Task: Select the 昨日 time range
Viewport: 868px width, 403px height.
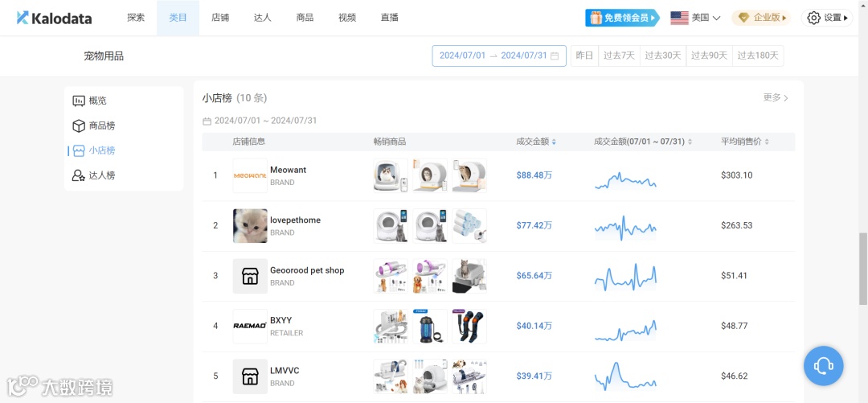Action: 584,56
